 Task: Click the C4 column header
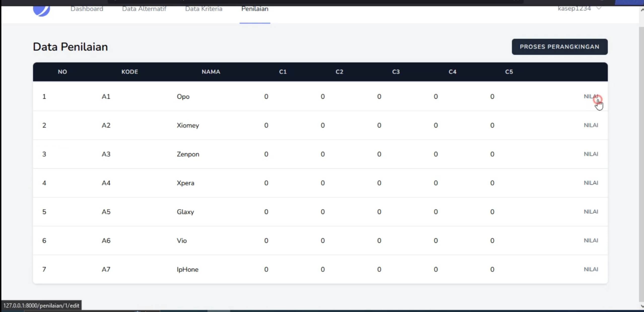(x=452, y=72)
